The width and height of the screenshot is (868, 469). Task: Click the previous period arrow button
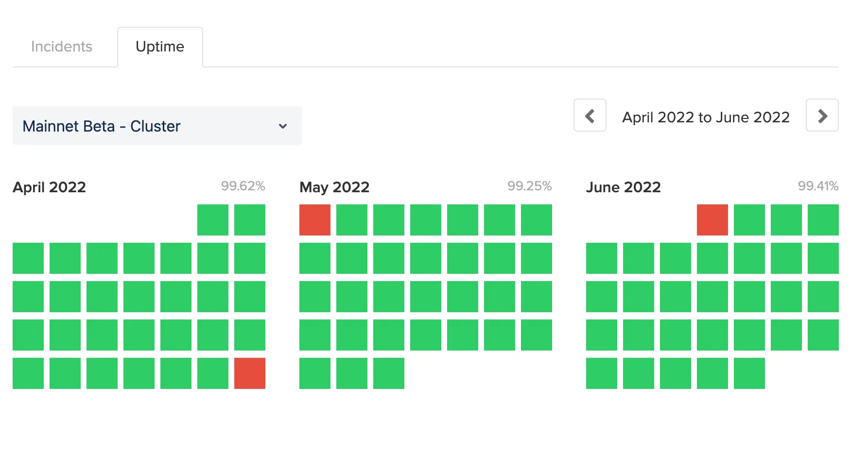tap(590, 116)
